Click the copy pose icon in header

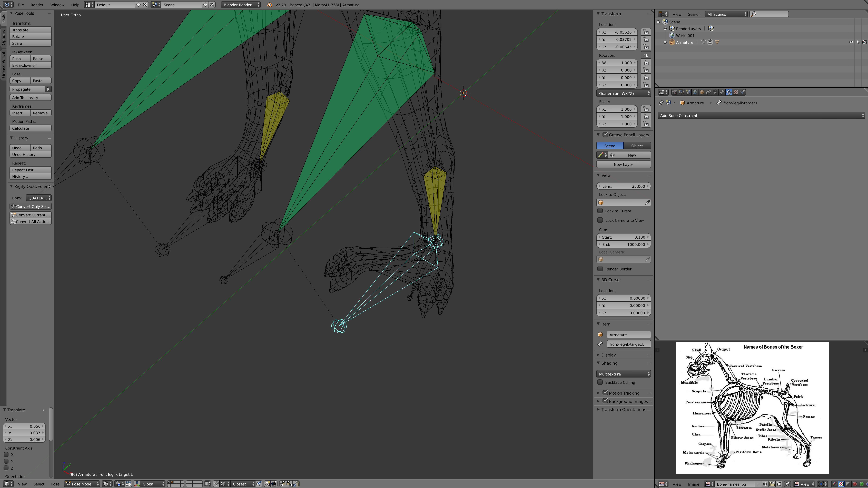coord(282,484)
